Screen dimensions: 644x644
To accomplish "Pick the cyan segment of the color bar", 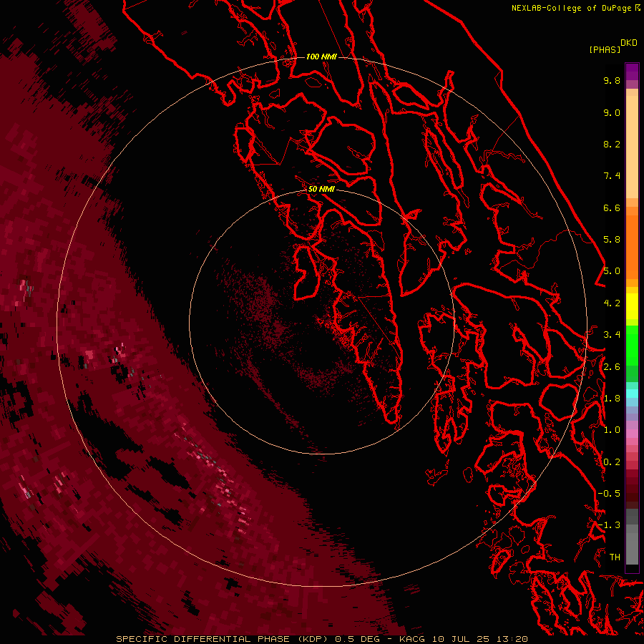I will 632,393.
